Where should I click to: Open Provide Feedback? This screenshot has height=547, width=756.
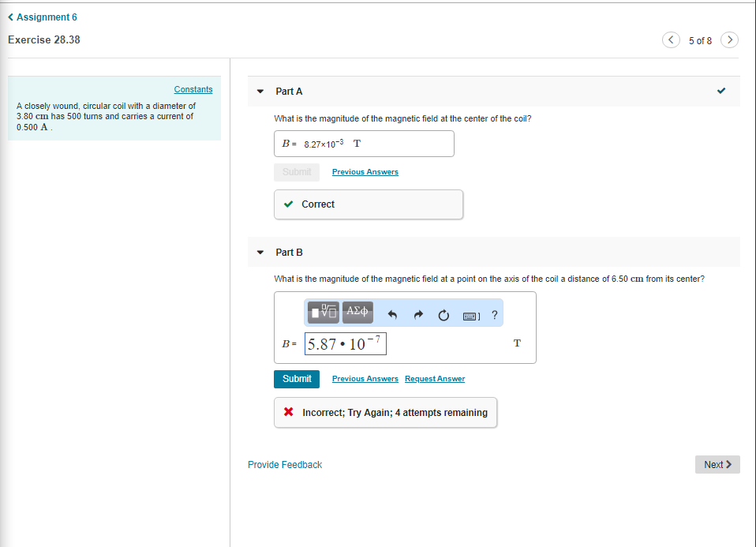pos(285,464)
